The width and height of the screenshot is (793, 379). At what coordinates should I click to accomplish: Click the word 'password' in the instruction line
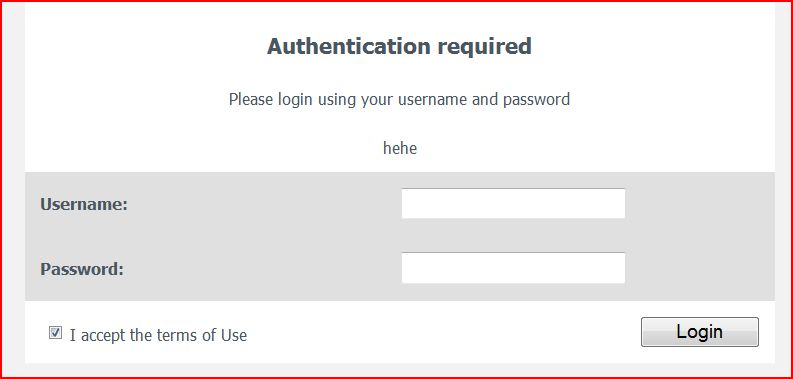point(536,99)
